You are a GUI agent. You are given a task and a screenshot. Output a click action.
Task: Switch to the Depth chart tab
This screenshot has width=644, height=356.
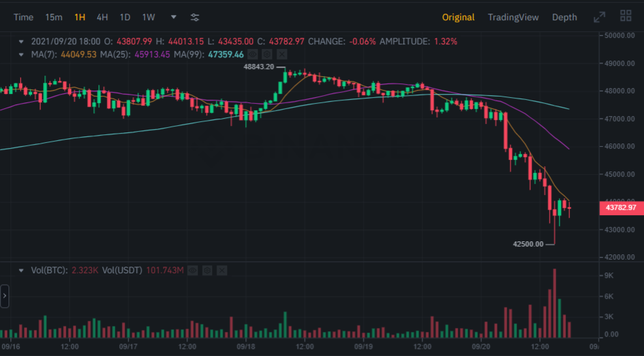(x=564, y=17)
